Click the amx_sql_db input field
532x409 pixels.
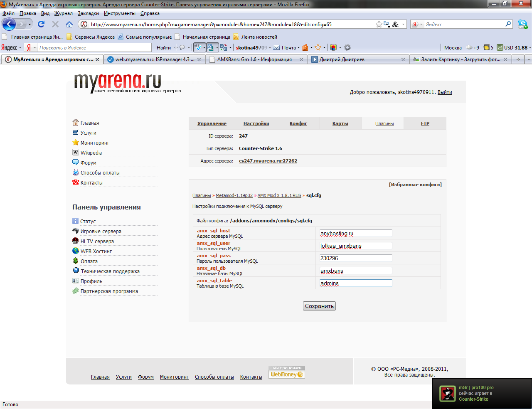pyautogui.click(x=355, y=271)
